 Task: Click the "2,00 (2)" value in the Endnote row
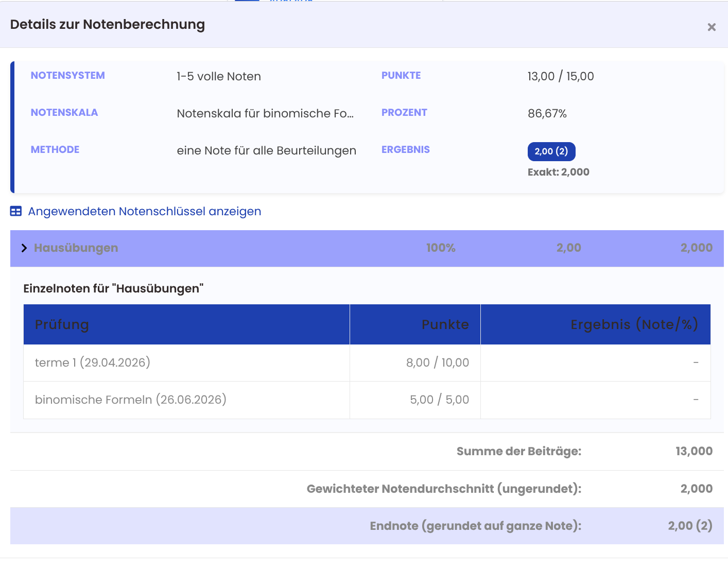[690, 526]
